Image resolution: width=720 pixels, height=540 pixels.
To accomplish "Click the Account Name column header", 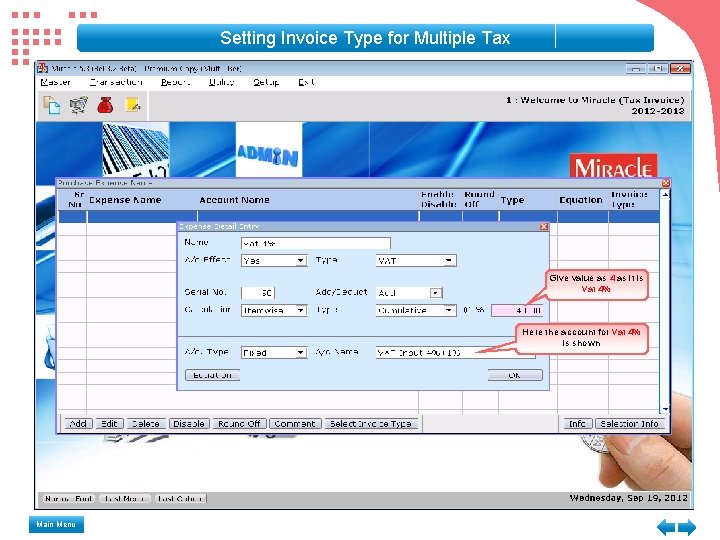I will pyautogui.click(x=234, y=200).
